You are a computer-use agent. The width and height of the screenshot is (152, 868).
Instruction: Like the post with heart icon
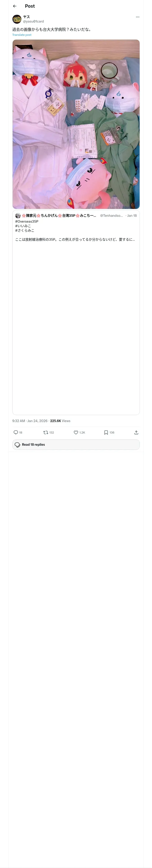click(76, 432)
